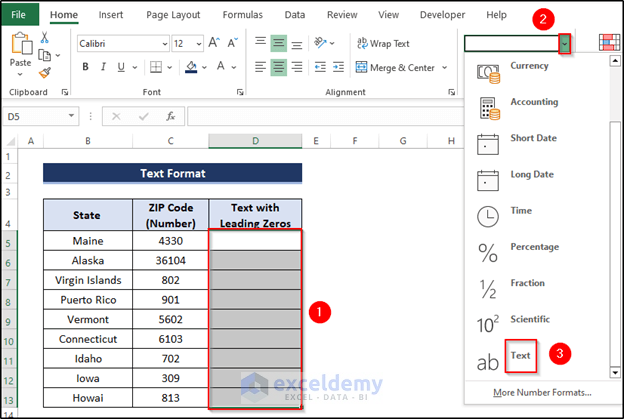This screenshot has width=624, height=419.
Task: Click the Cut scissors icon
Action: (x=44, y=37)
